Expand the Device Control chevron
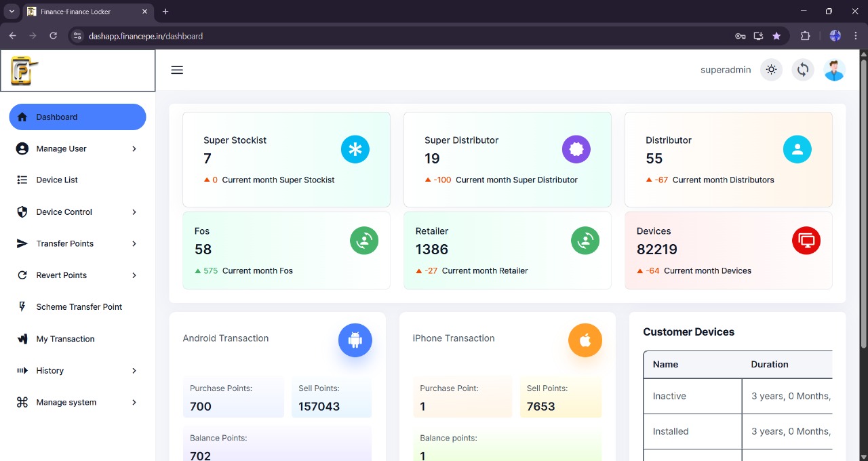868x461 pixels. pos(134,212)
